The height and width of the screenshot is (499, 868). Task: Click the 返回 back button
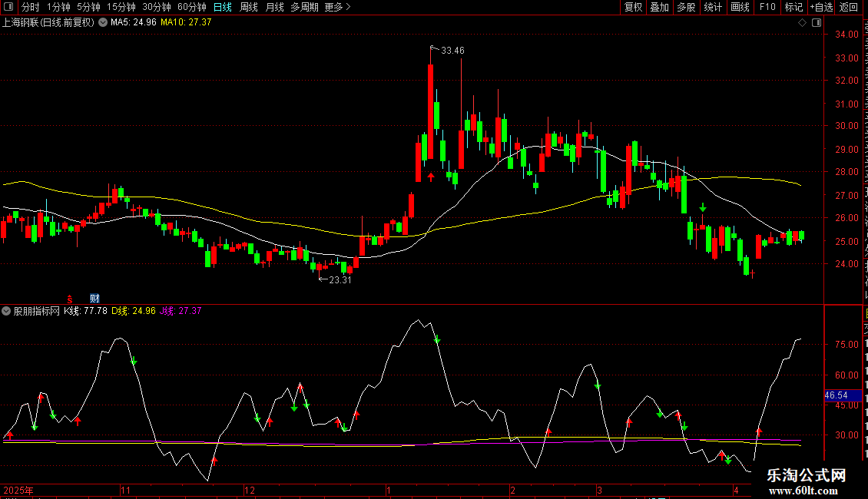click(849, 7)
